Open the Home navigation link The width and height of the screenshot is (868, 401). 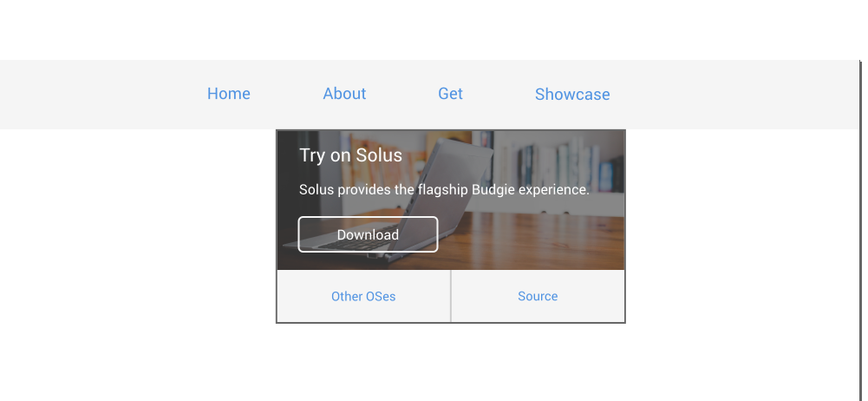pyautogui.click(x=229, y=94)
